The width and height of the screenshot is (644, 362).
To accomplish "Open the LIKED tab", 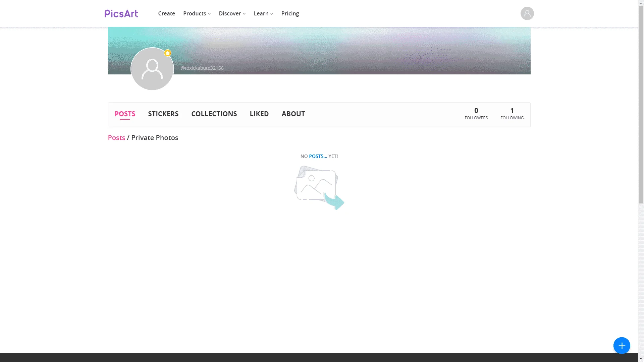I will (x=259, y=114).
